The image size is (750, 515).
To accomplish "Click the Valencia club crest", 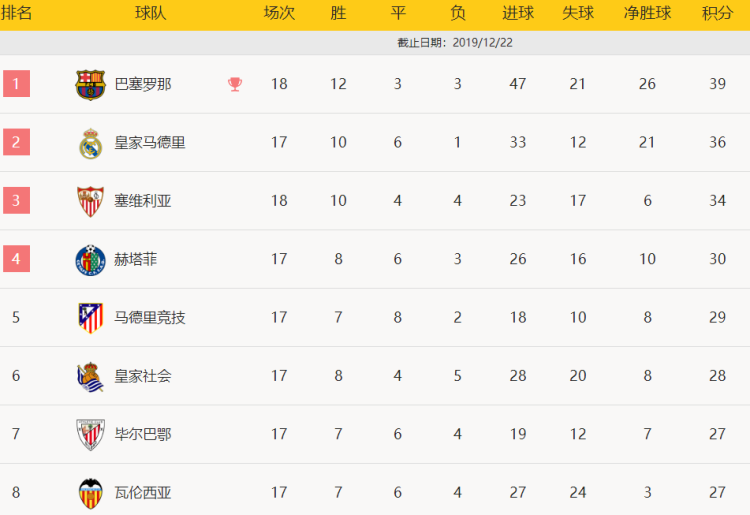I will point(90,493).
